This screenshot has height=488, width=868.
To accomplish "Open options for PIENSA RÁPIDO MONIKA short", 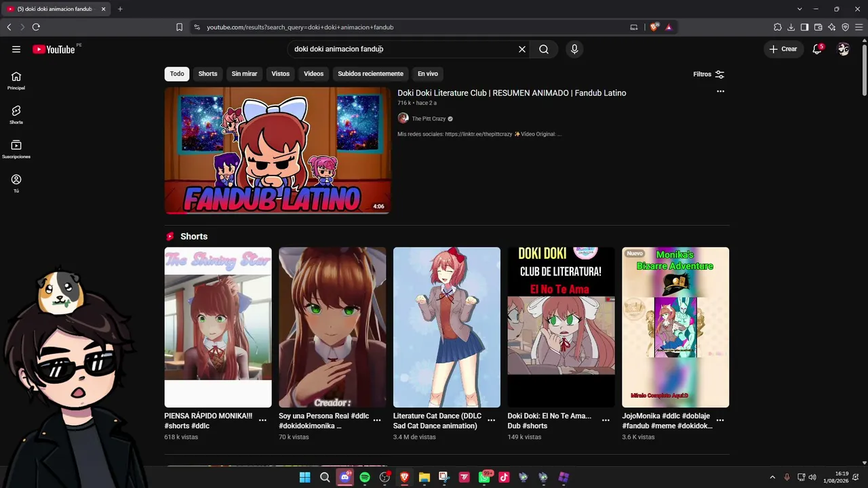I will pos(262,420).
